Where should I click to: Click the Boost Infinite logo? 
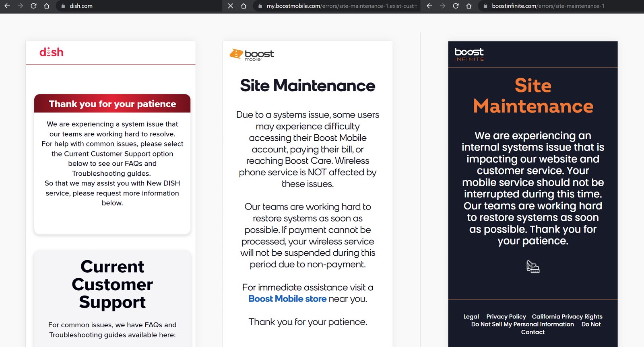click(x=469, y=54)
